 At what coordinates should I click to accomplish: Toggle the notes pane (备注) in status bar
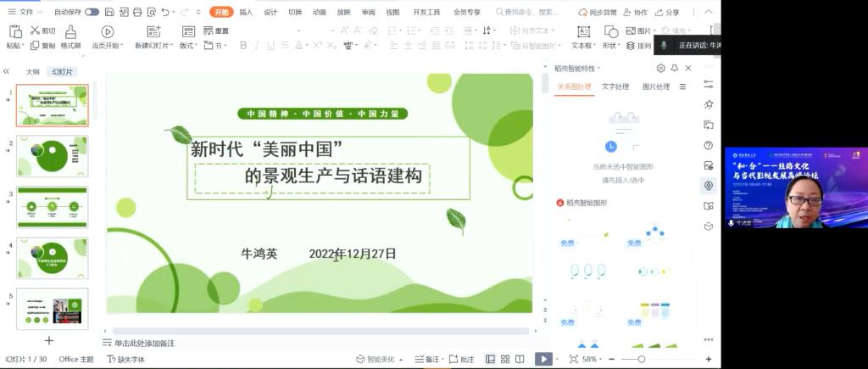click(428, 360)
